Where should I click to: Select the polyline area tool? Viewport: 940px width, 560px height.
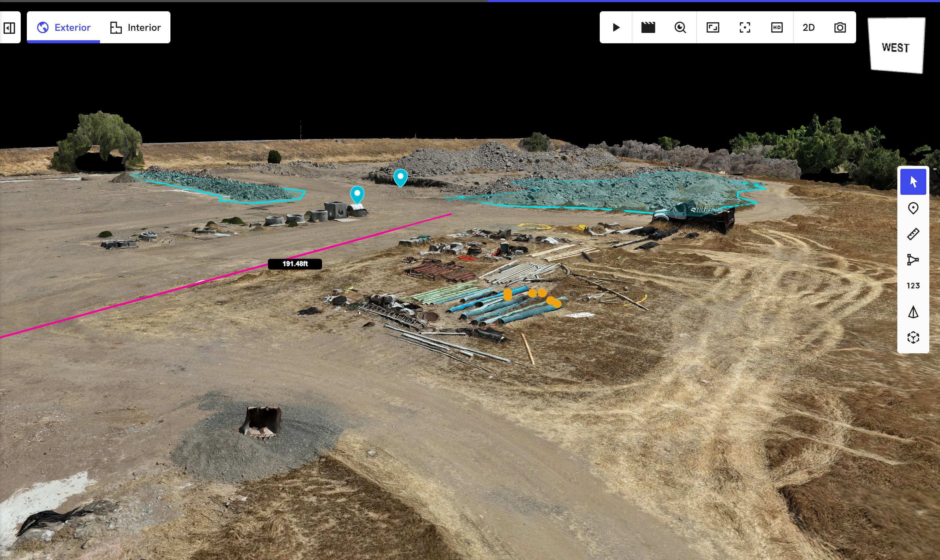click(x=913, y=260)
